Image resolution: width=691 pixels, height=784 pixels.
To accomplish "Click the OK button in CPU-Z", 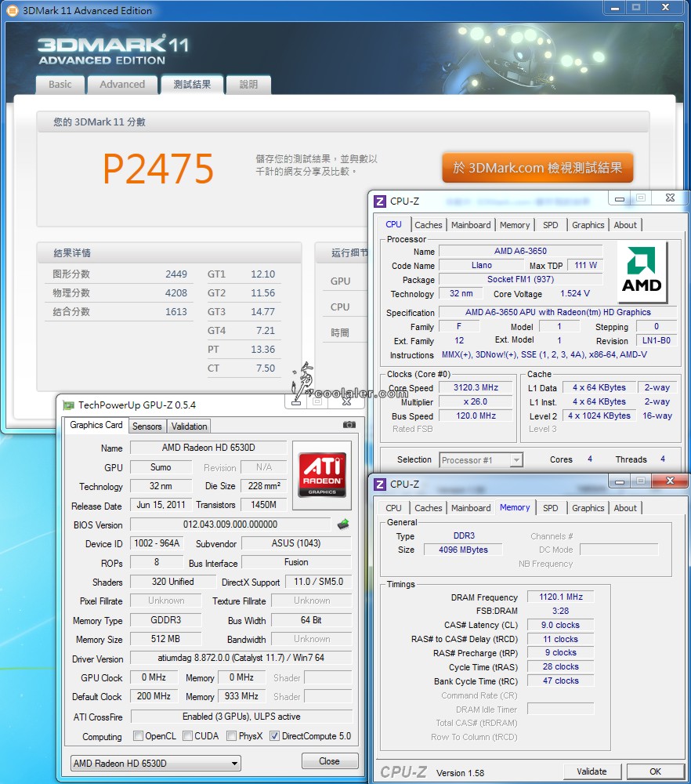I will point(656,771).
